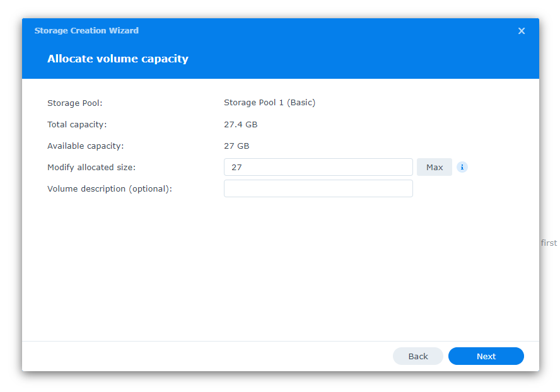Close the Storage Creation Wizard dialog
This screenshot has width=560, height=392.
tap(521, 31)
